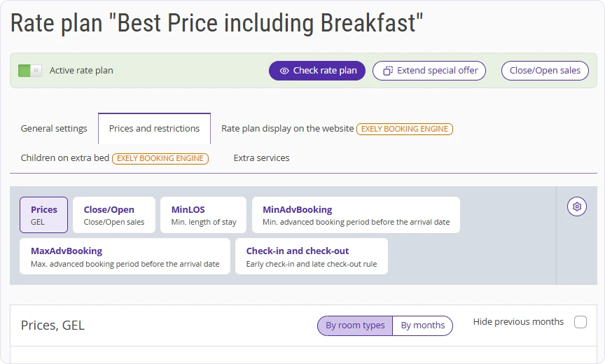Select the MinLOS restriction tile
Screen dimensions: 605x364
pyautogui.click(x=203, y=215)
